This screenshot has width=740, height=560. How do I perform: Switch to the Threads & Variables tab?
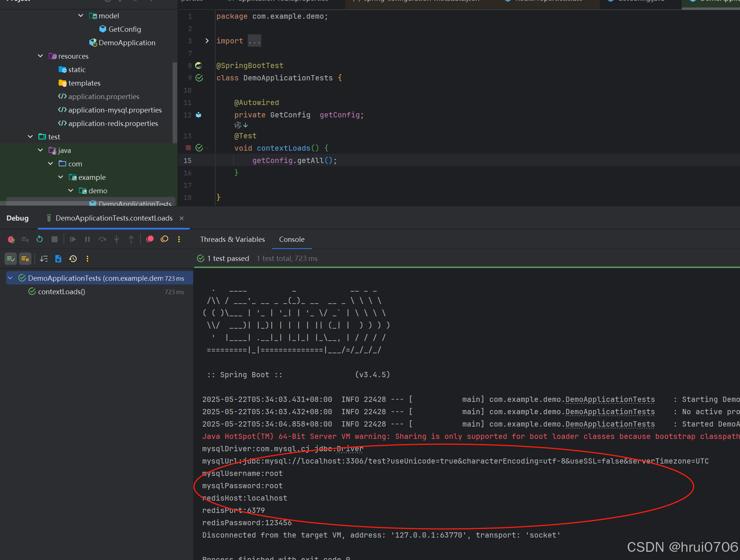(x=232, y=240)
